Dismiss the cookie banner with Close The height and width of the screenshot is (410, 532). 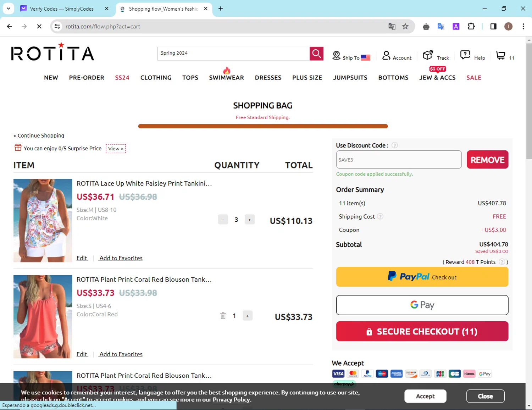[485, 396]
